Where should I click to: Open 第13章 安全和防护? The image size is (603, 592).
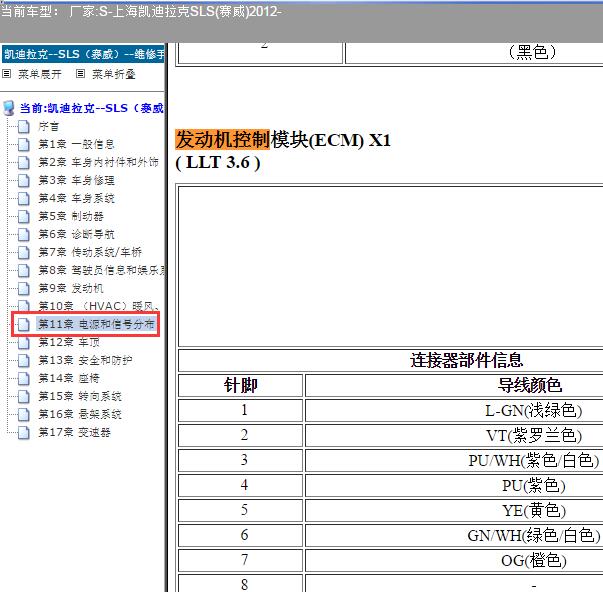pyautogui.click(x=85, y=360)
